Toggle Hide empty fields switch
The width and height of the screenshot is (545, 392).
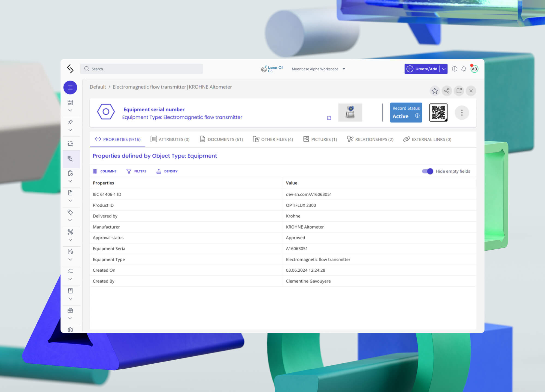pyautogui.click(x=427, y=171)
